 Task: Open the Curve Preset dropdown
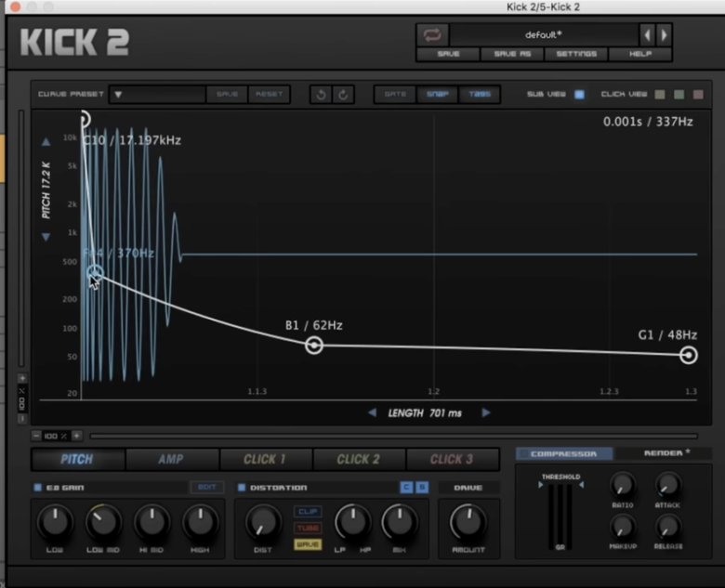pos(157,95)
